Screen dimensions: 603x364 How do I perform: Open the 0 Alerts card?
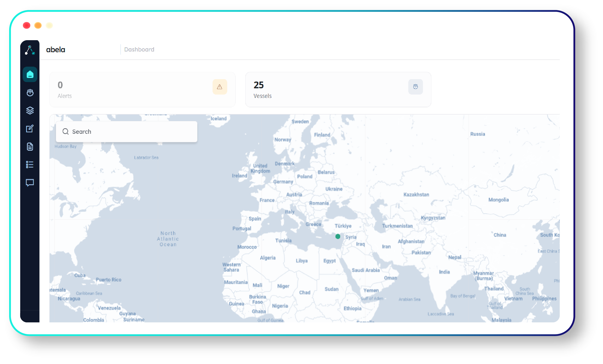[x=143, y=89]
